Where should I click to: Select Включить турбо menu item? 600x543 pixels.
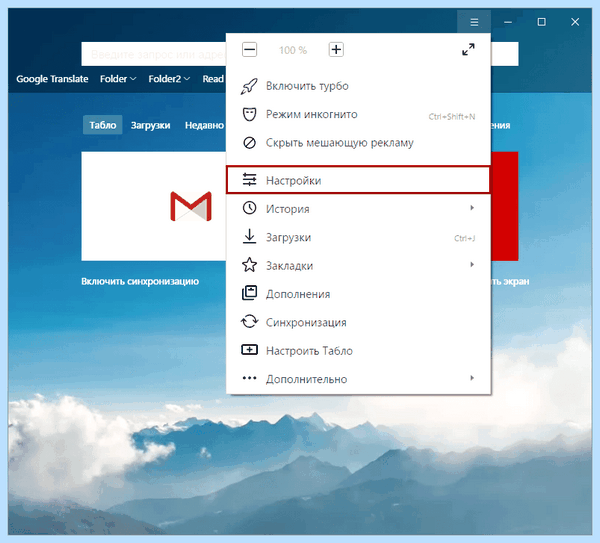point(358,86)
